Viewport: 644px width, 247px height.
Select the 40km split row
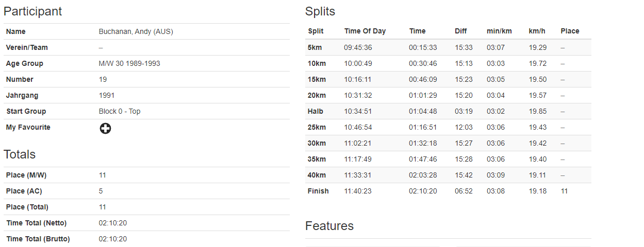448,175
